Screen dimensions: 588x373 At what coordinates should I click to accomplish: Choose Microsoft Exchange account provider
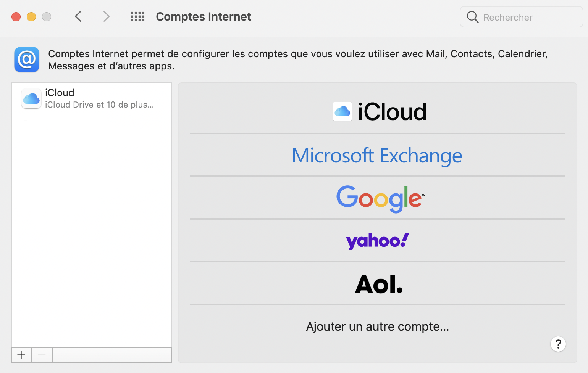[x=377, y=156]
